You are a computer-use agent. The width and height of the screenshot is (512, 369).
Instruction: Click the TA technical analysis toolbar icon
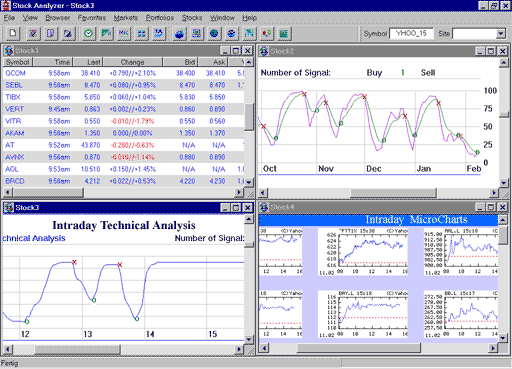tap(159, 33)
